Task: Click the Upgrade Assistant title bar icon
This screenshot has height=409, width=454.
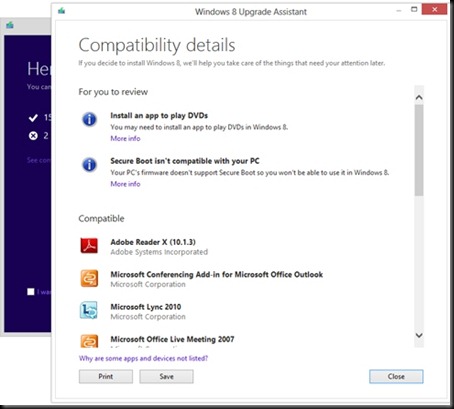Action: coord(61,11)
